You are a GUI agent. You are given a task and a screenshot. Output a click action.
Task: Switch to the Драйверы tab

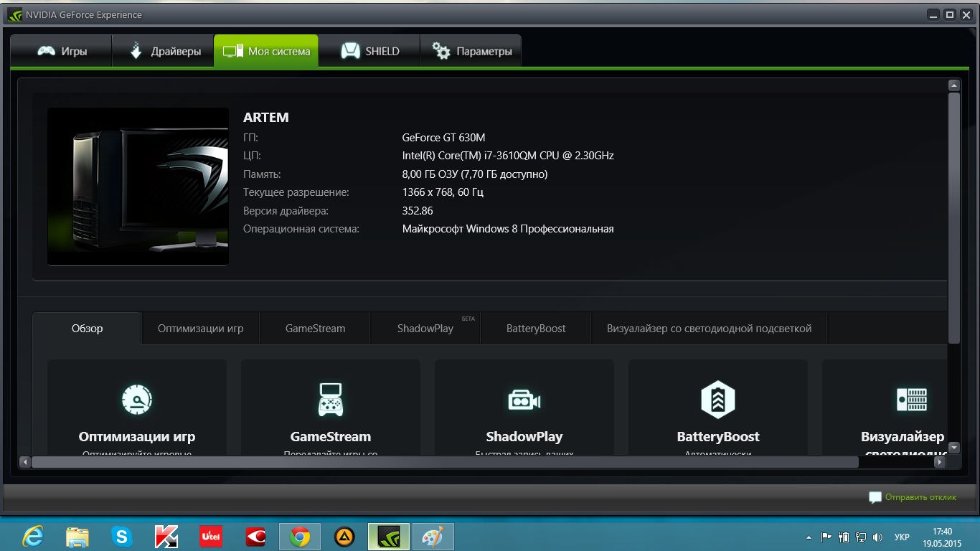[163, 51]
